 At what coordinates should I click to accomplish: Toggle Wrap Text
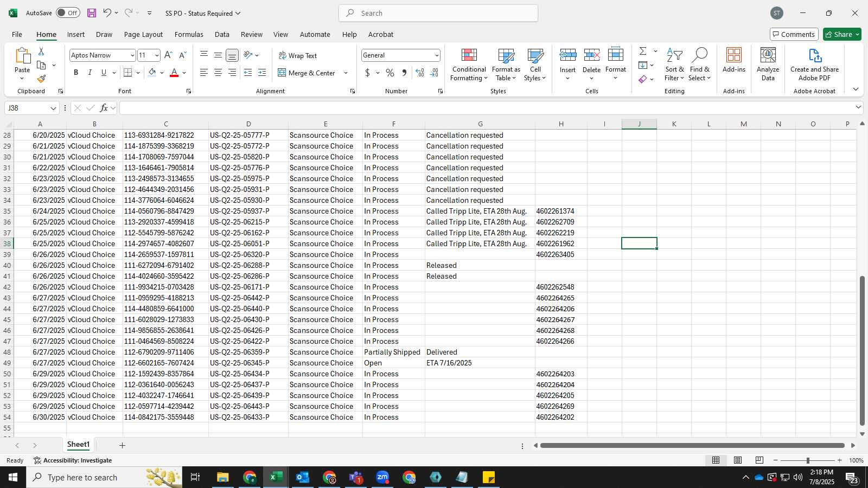pos(297,55)
